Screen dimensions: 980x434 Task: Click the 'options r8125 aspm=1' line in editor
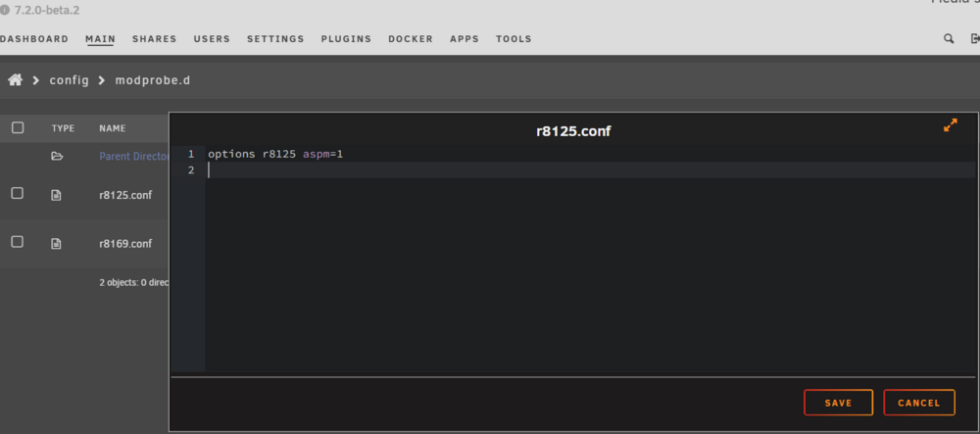[275, 154]
